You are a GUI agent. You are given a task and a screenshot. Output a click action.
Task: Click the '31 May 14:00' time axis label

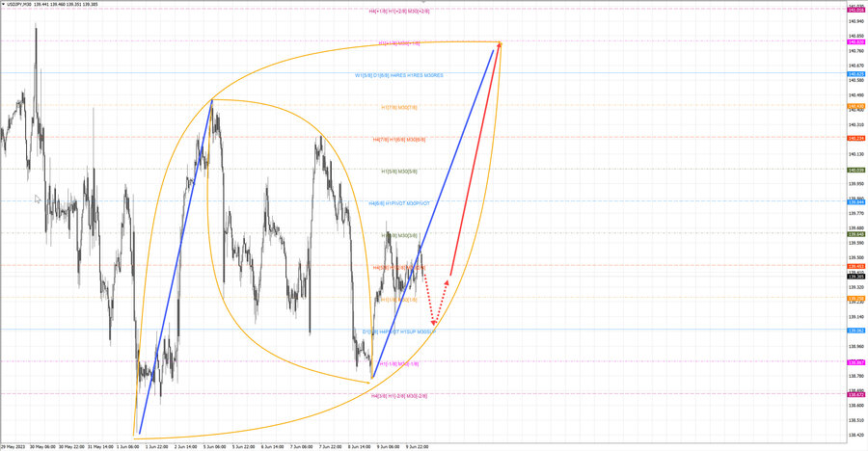[100, 446]
